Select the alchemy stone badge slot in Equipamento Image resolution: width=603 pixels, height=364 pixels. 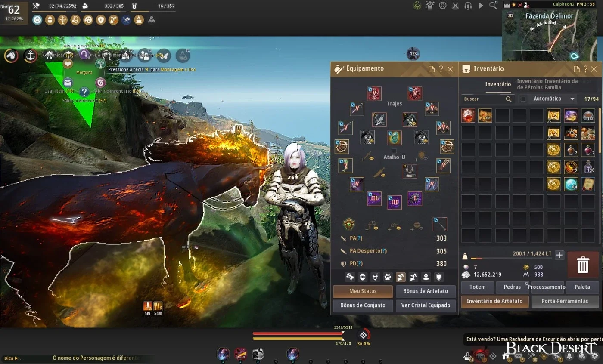[349, 224]
